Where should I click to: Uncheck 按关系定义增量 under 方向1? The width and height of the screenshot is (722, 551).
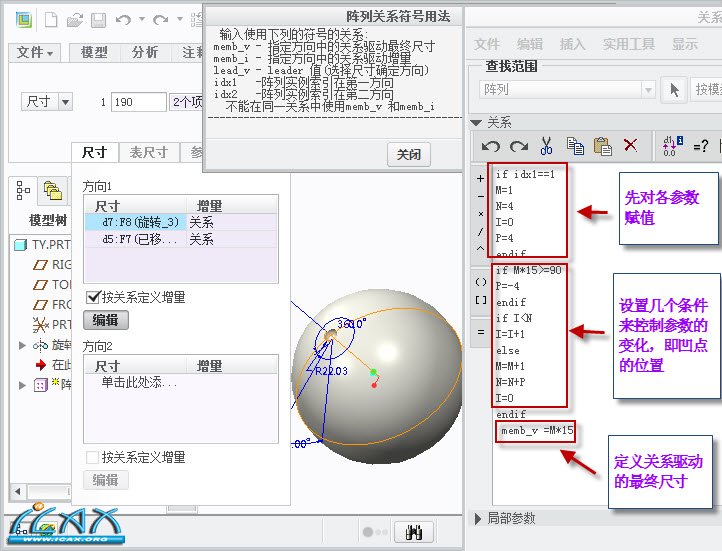[93, 297]
